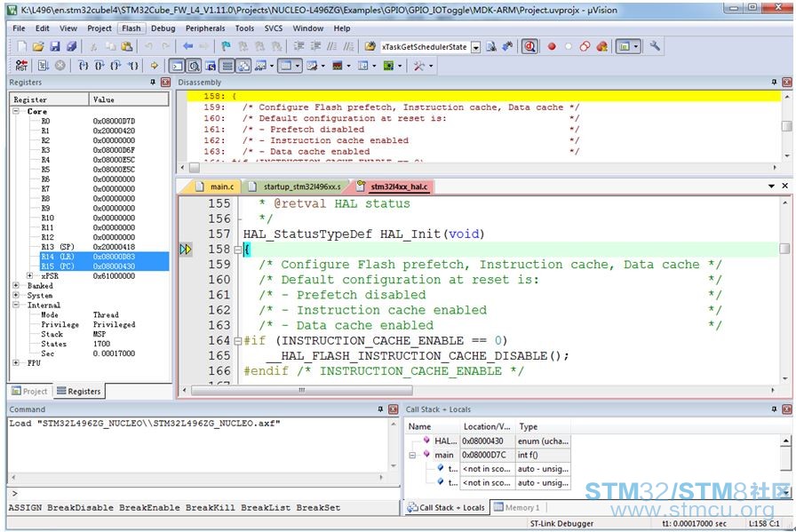796x532 pixels.
Task: Open the Symbols window icon
Action: point(211,66)
